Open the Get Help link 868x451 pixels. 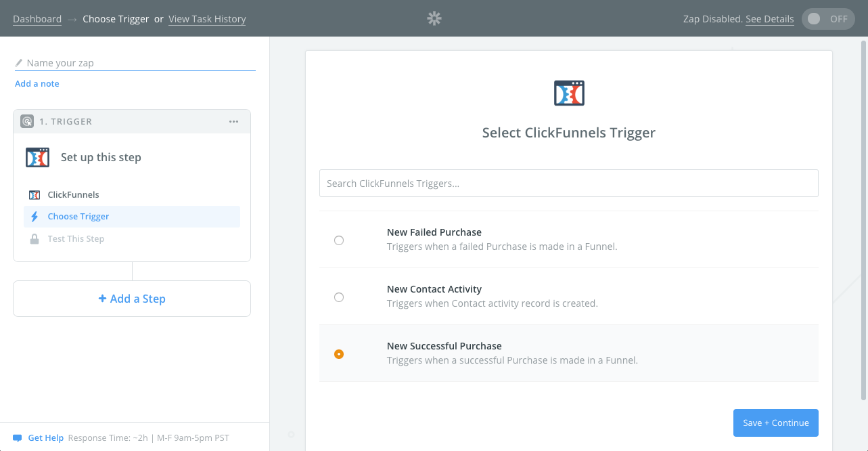click(x=46, y=438)
